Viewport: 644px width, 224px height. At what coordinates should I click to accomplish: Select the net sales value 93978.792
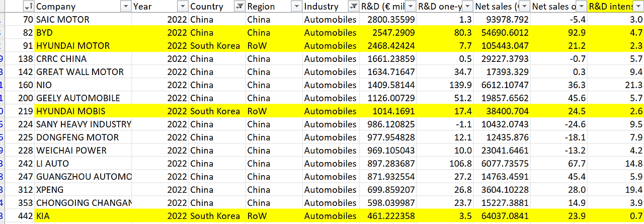502,20
